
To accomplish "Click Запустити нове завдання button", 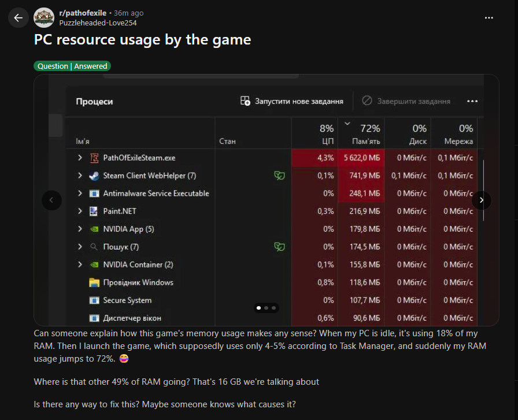I will [292, 101].
